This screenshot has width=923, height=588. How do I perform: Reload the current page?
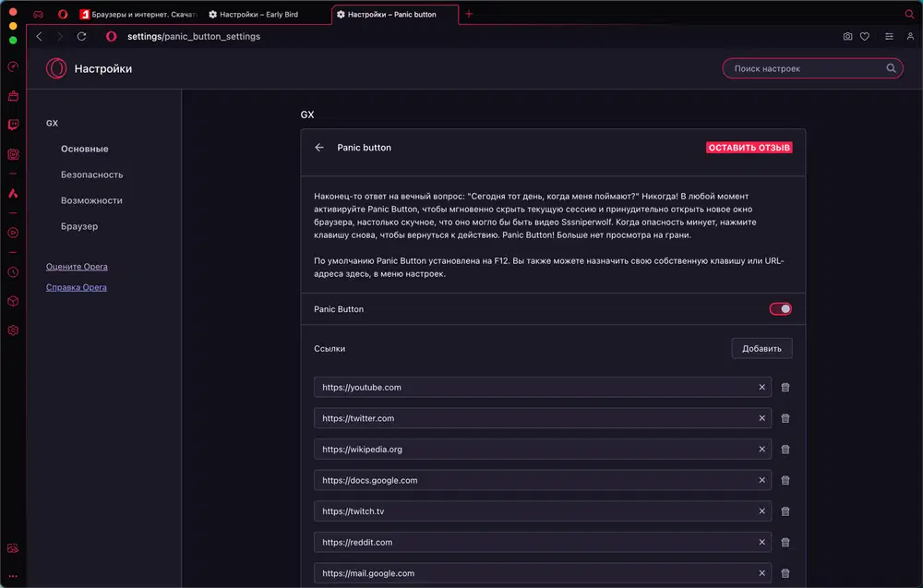[82, 37]
